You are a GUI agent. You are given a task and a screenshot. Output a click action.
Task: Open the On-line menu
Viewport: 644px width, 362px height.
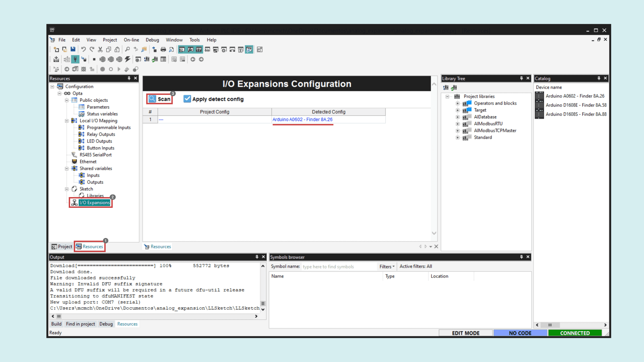coord(131,40)
